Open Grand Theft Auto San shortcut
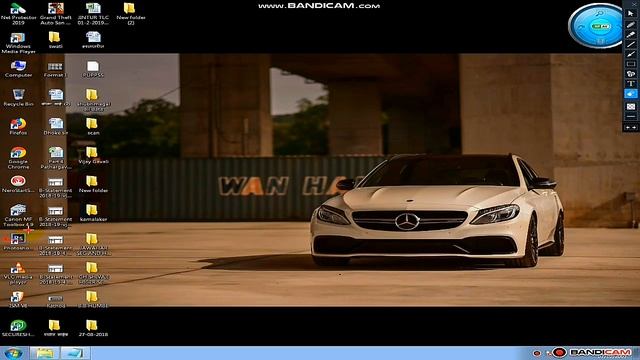Screen dimensions: 640x360 point(56,13)
